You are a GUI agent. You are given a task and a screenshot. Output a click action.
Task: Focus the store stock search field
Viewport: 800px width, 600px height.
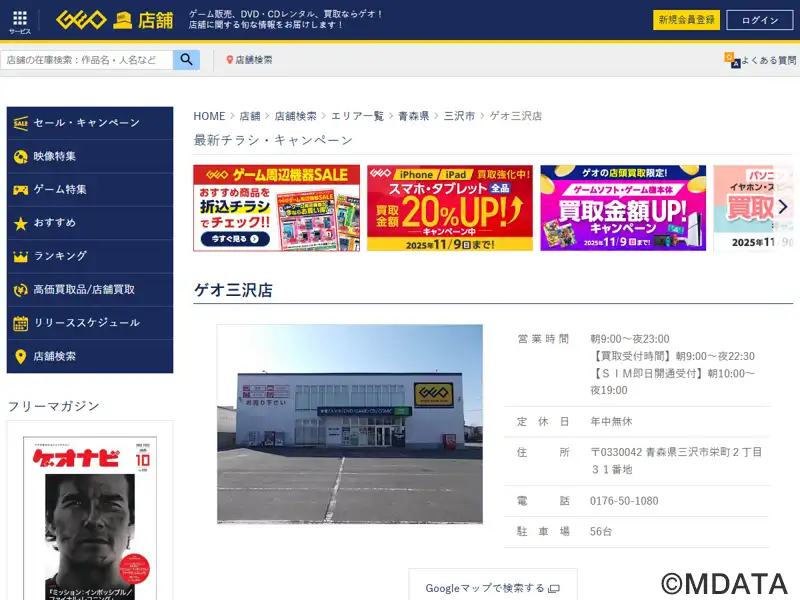87,60
